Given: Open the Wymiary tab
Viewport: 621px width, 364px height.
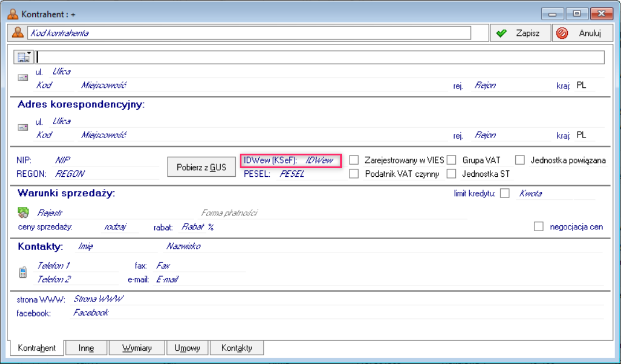Looking at the screenshot, I should coord(137,348).
